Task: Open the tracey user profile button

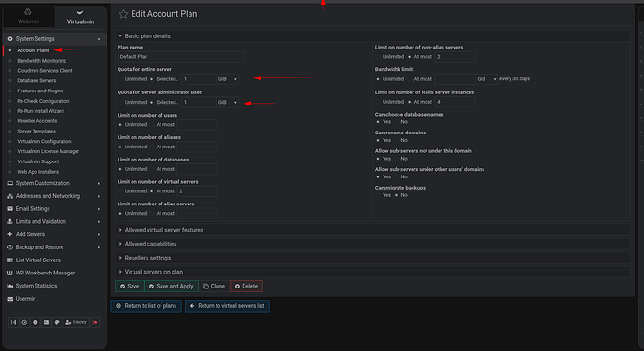Action: 76,322
